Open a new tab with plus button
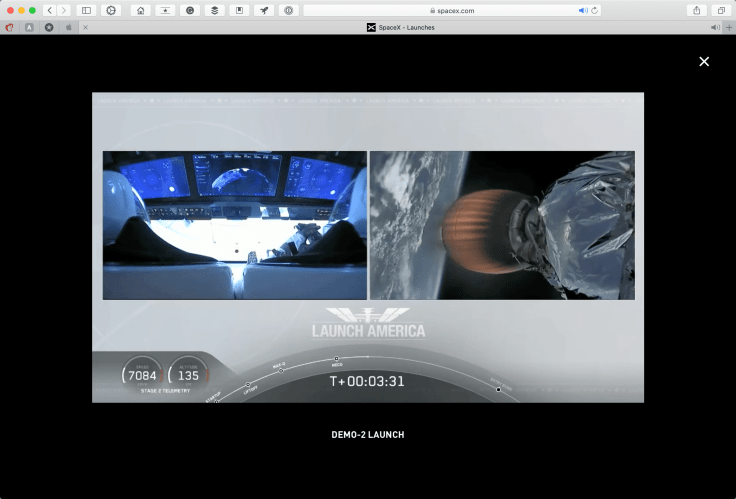The height and width of the screenshot is (499, 736). point(729,28)
